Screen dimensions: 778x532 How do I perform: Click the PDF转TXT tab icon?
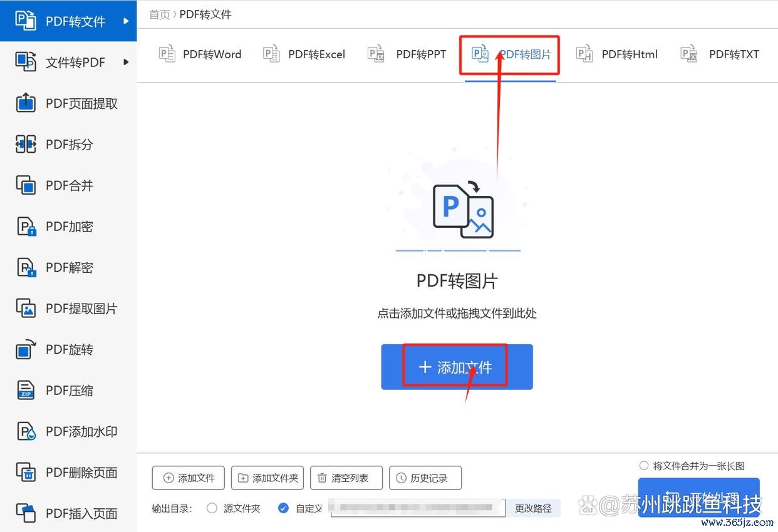tap(689, 54)
